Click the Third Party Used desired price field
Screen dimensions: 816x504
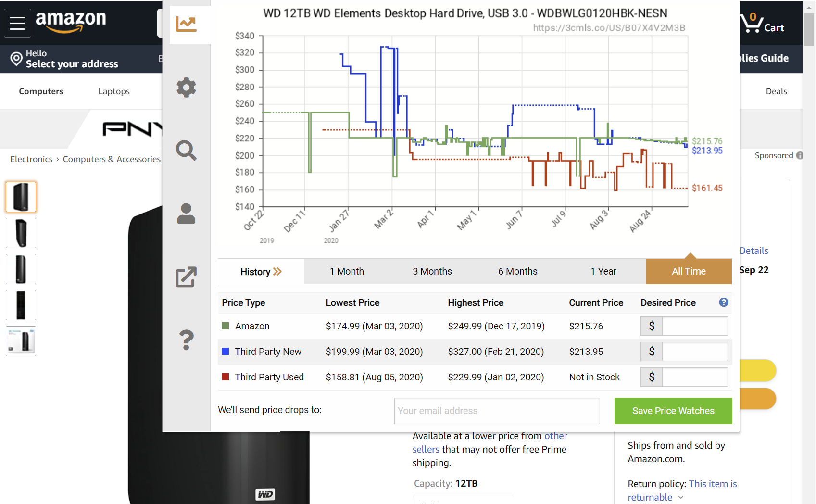click(x=695, y=377)
